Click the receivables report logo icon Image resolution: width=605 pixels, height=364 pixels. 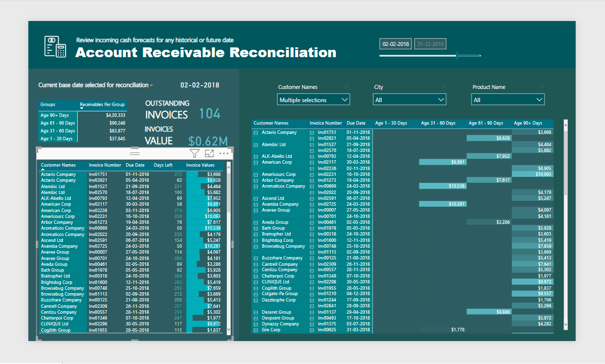(55, 46)
